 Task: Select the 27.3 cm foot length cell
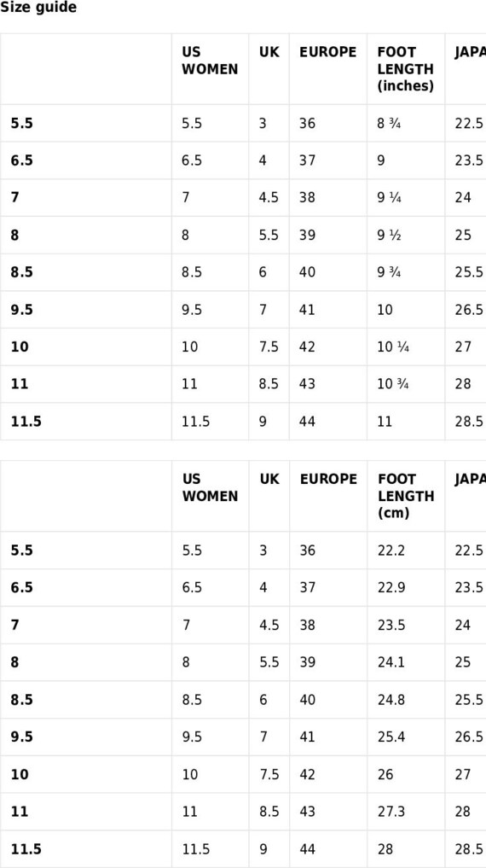391,812
